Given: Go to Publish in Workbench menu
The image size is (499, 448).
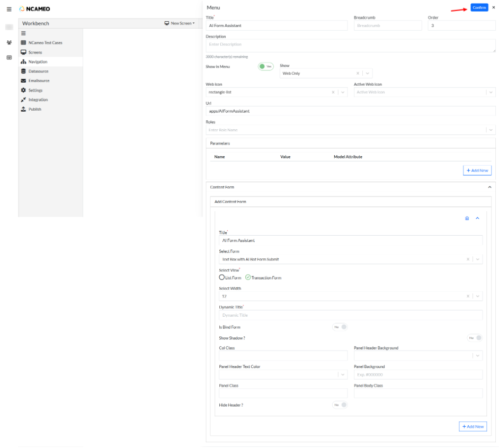Looking at the screenshot, I should point(34,109).
